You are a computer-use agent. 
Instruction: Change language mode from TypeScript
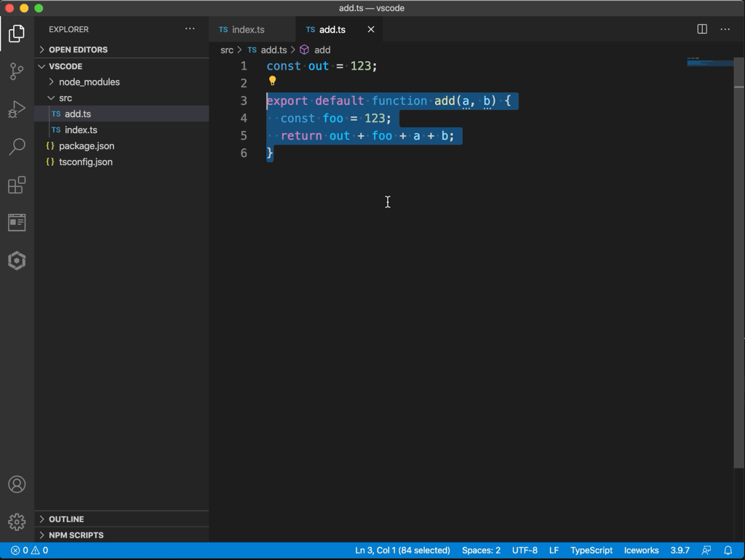tap(591, 551)
